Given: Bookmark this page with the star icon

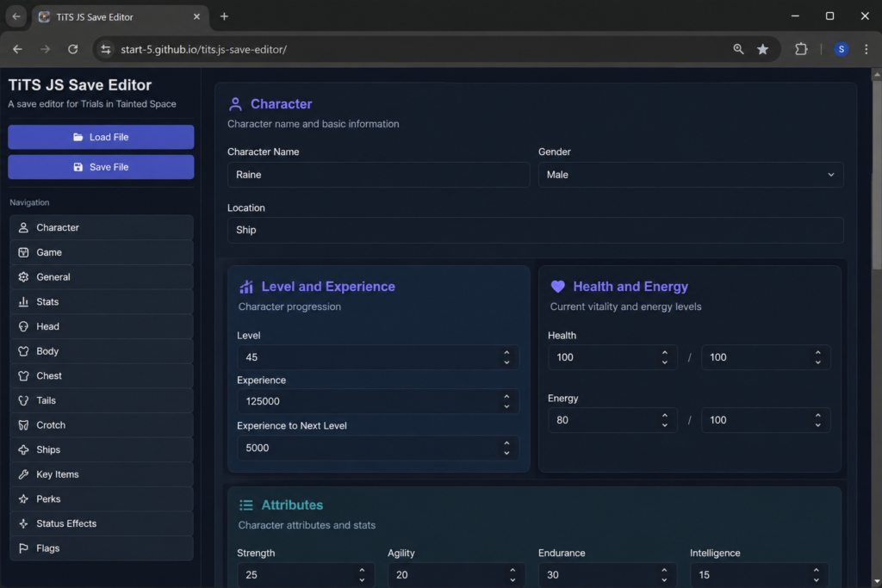Looking at the screenshot, I should [x=763, y=49].
